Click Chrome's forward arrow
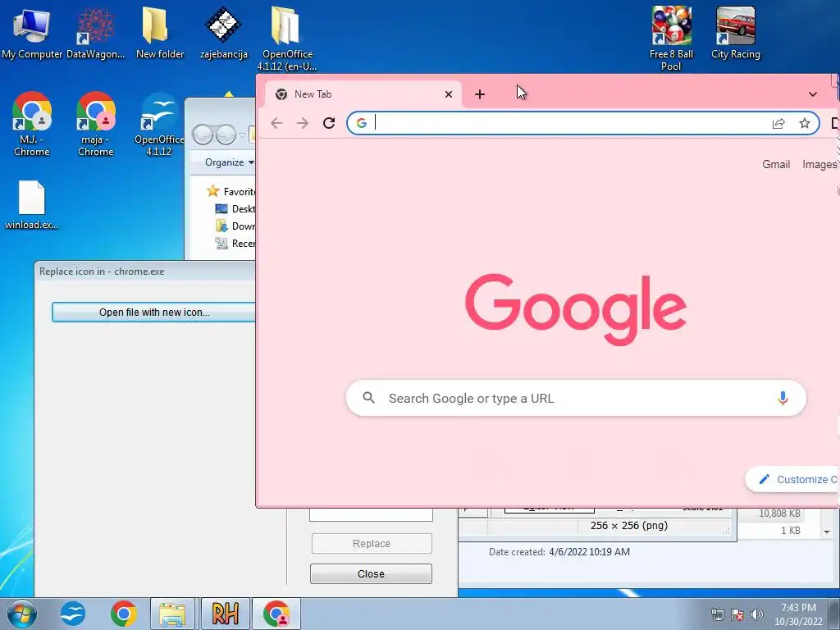This screenshot has width=840, height=630. (x=303, y=123)
